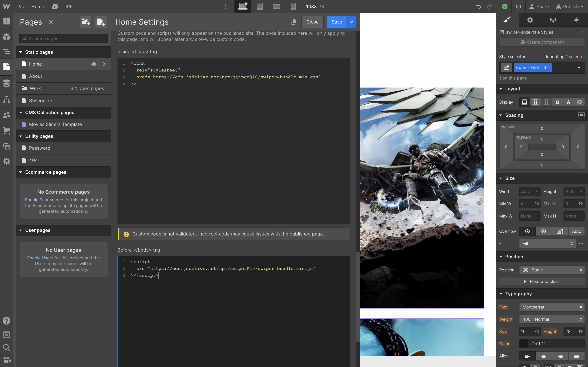Screen dimensions: 588x367
Task: Switch to tablet breakpoint view
Action: pos(260,6)
